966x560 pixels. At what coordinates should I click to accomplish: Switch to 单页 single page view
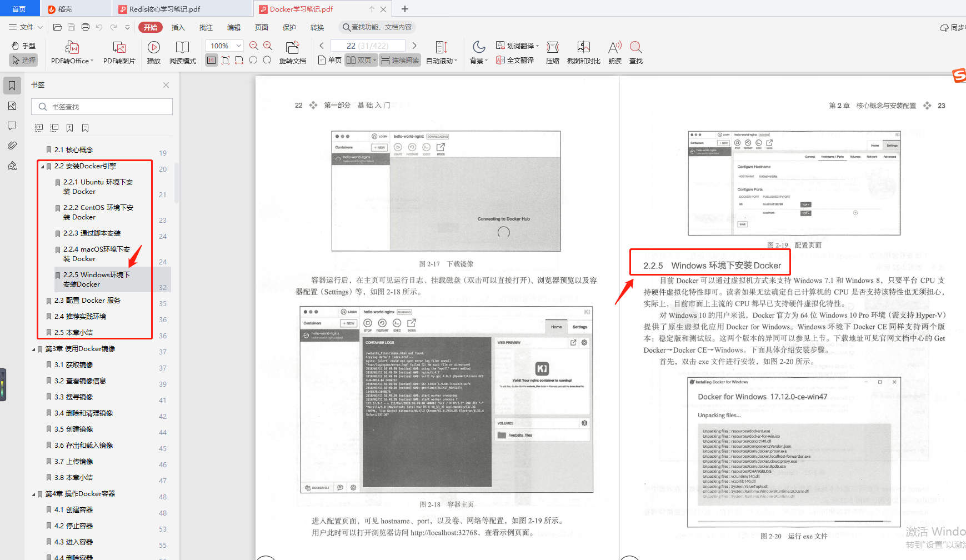click(330, 60)
